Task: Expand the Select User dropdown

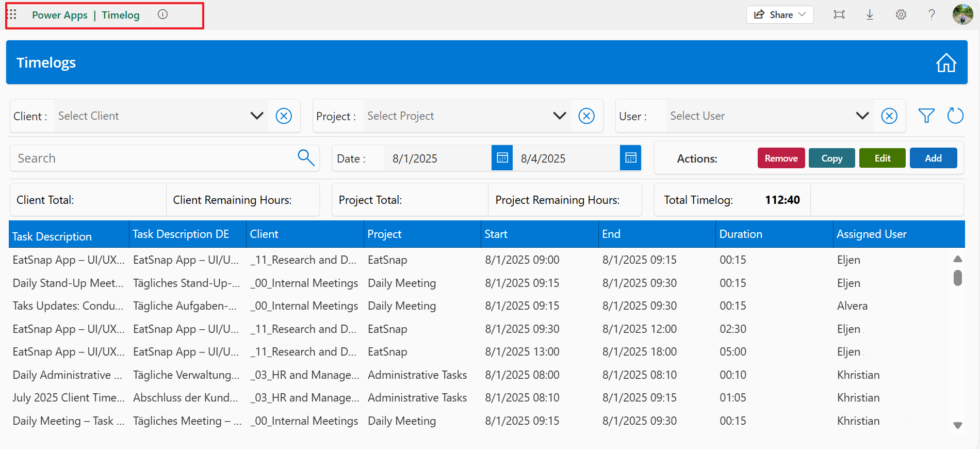Action: tap(862, 116)
